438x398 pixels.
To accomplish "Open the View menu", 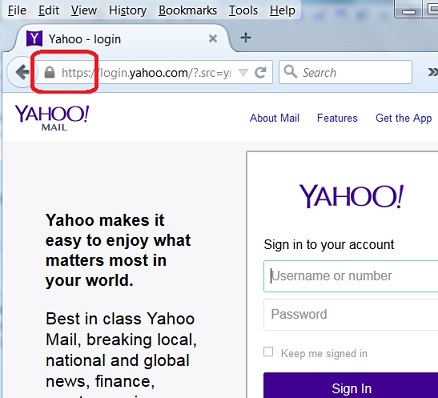I will (84, 10).
